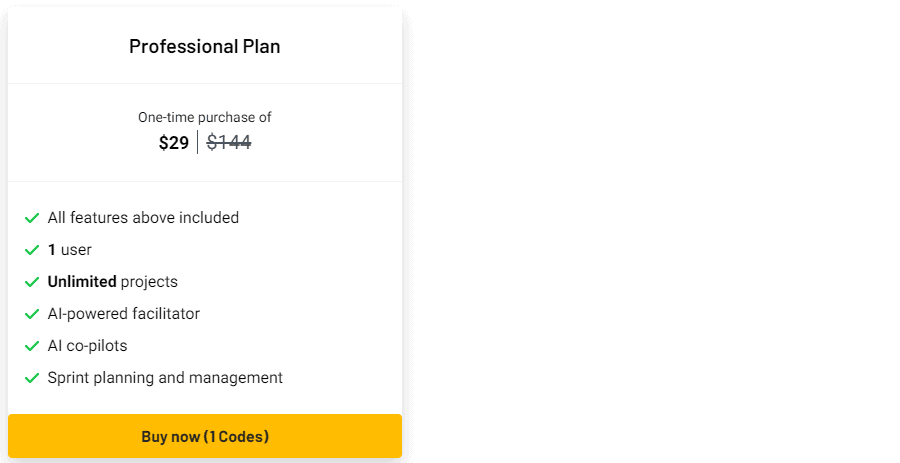This screenshot has width=900, height=463.
Task: Click vertical divider between the two prices
Action: tap(198, 143)
